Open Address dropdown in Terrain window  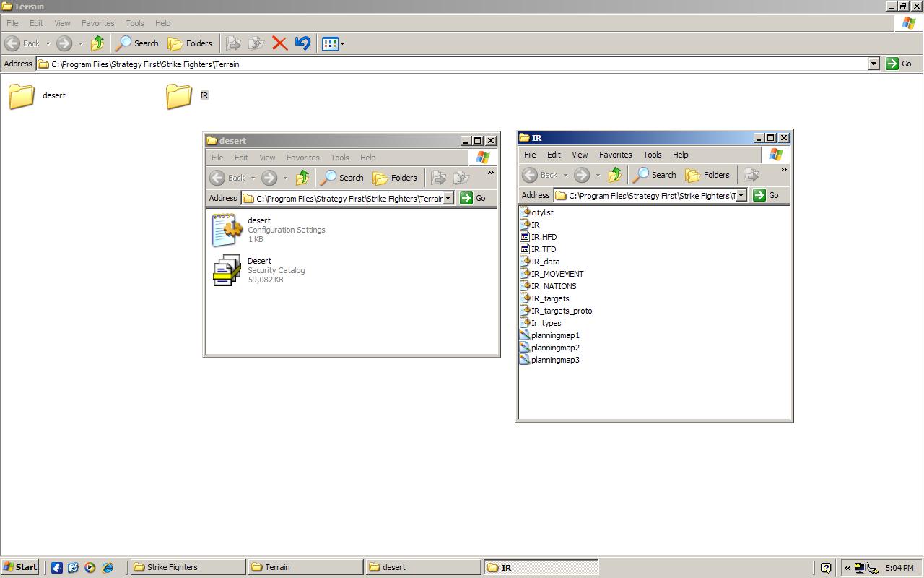[x=873, y=64]
